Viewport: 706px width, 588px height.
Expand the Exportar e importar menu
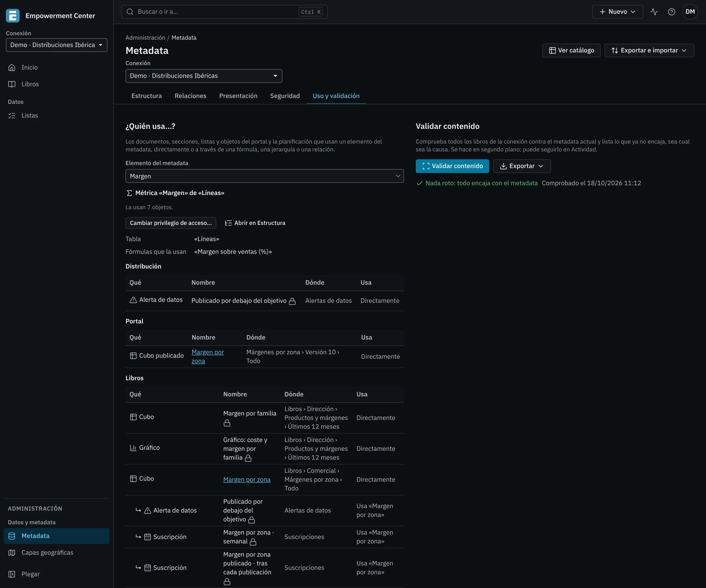(649, 50)
